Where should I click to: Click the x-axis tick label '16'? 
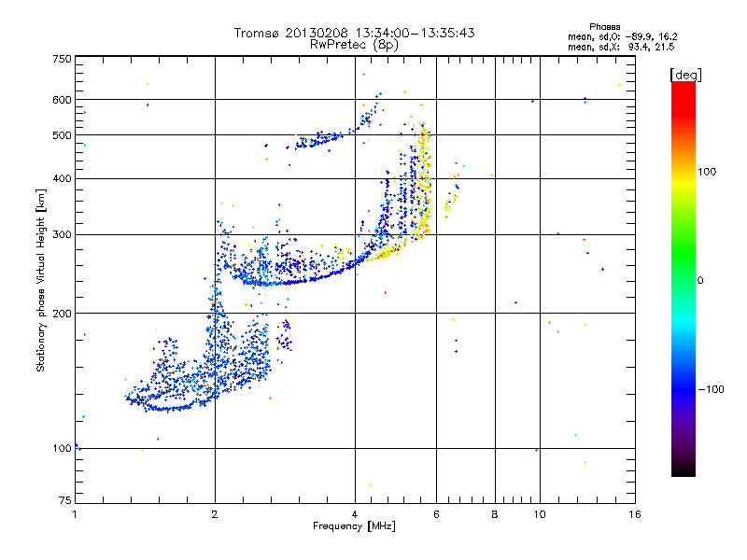pos(635,514)
